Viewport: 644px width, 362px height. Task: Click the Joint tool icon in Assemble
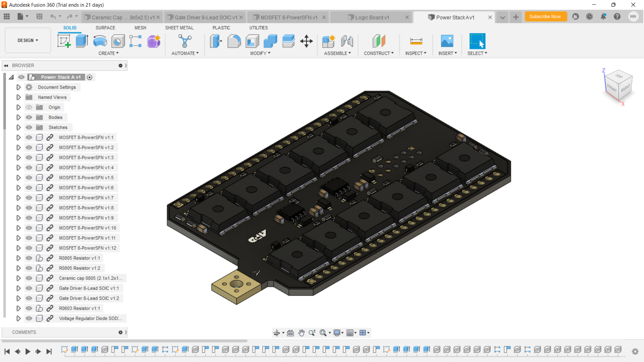[x=347, y=41]
